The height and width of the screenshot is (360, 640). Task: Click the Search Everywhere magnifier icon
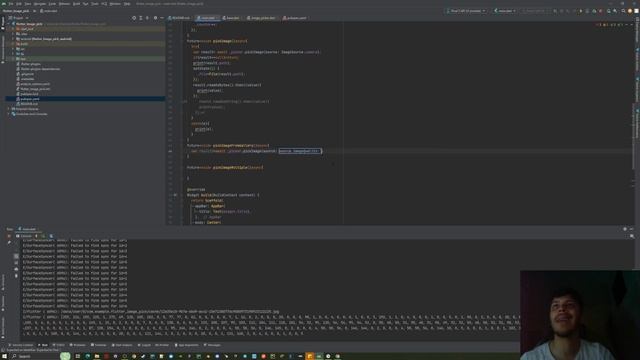(623, 11)
